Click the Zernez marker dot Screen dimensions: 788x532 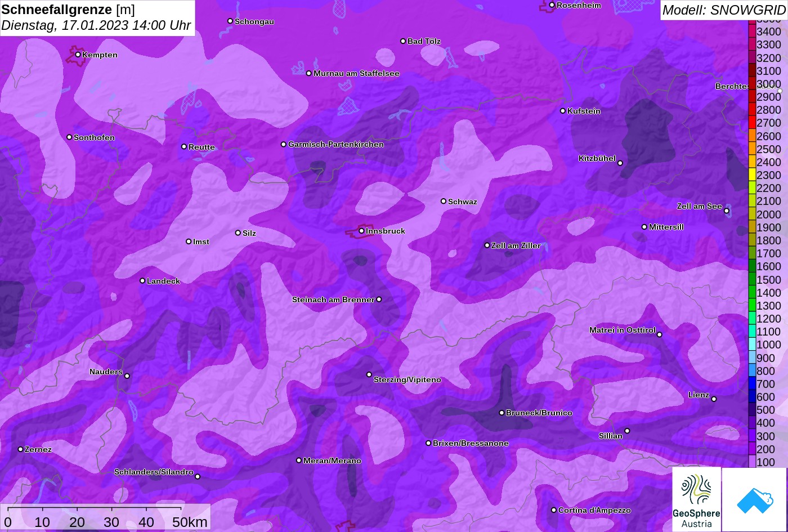click(x=21, y=449)
